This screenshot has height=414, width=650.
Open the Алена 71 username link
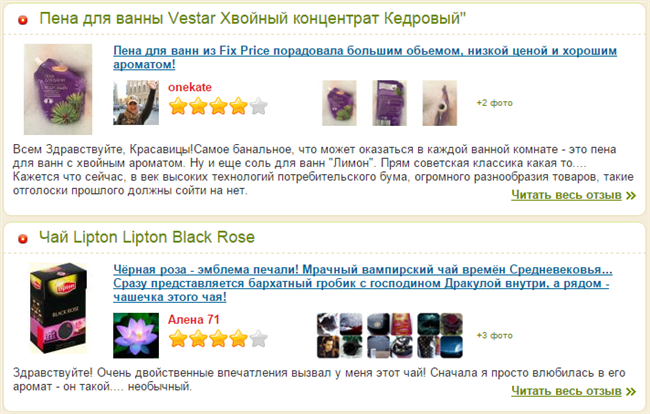click(194, 320)
